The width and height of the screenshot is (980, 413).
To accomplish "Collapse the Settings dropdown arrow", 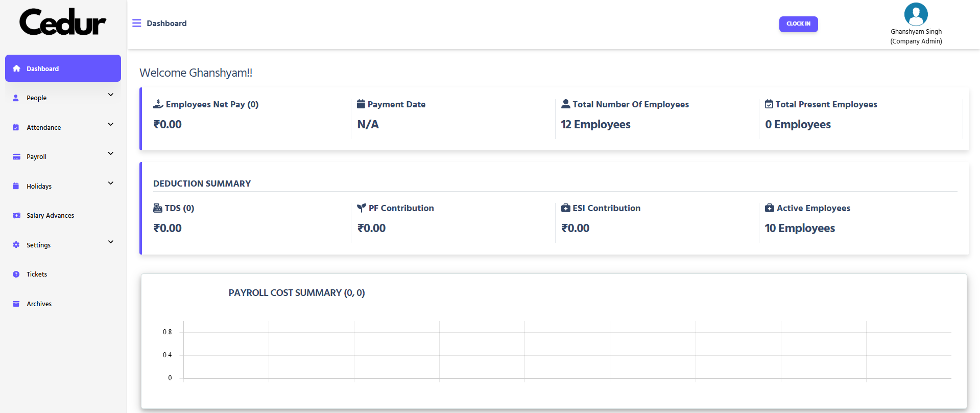I will [111, 242].
